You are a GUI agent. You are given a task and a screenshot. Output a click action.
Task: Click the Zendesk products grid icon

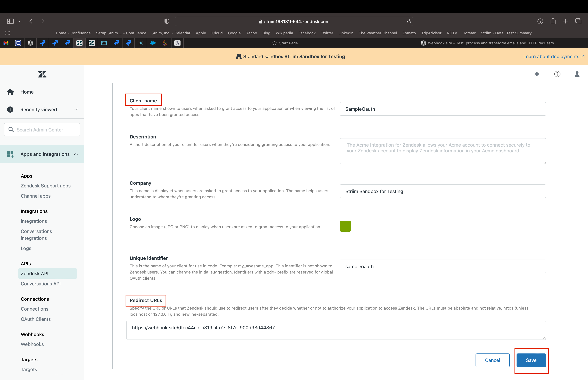[x=537, y=74]
